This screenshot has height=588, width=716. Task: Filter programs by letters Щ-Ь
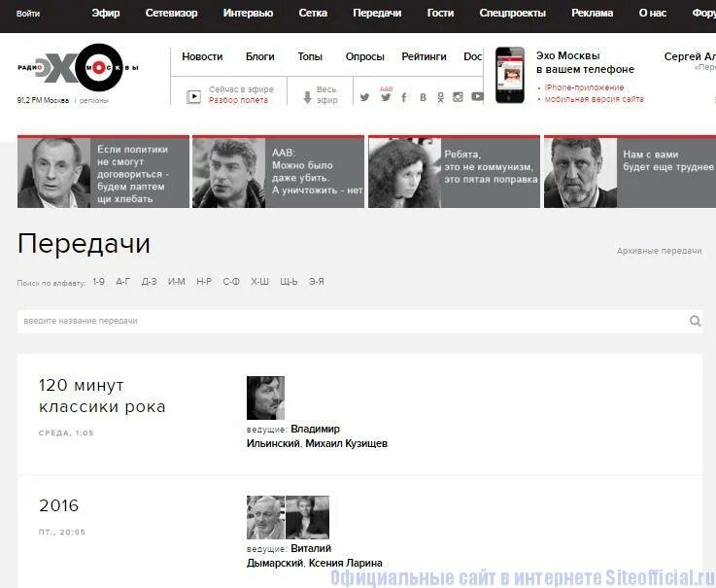click(x=289, y=282)
